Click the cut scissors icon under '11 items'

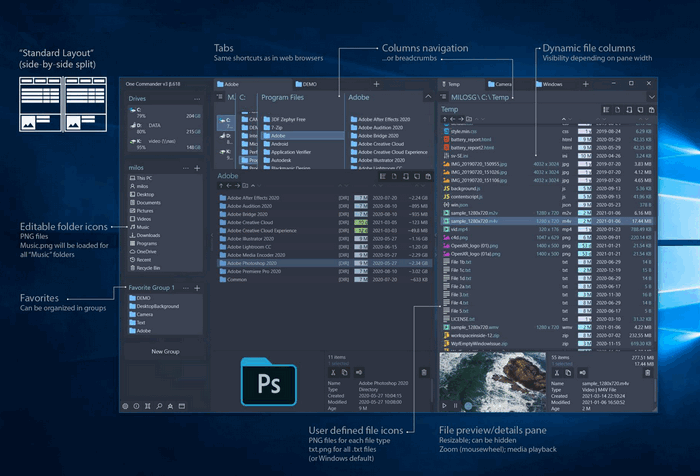[x=333, y=372]
